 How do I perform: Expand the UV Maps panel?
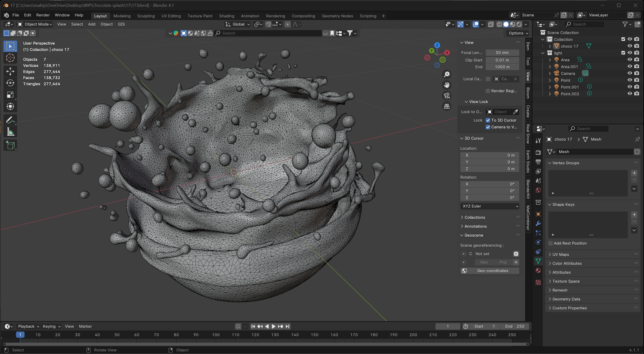pos(560,254)
